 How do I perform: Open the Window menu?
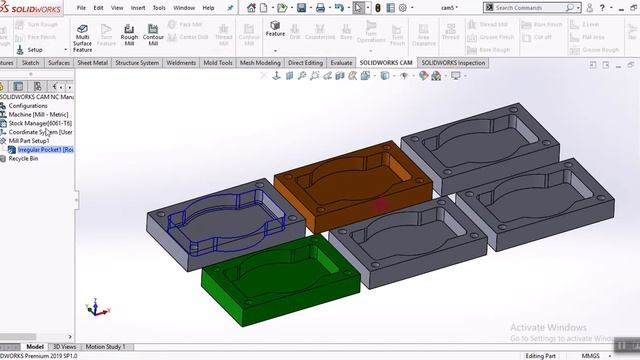[x=184, y=7]
